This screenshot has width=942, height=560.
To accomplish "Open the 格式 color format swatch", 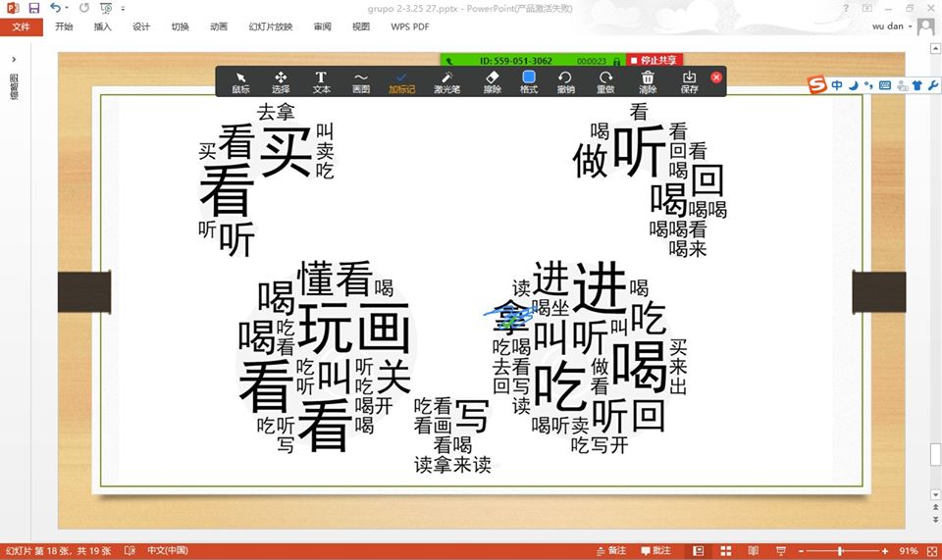I will coord(529,82).
